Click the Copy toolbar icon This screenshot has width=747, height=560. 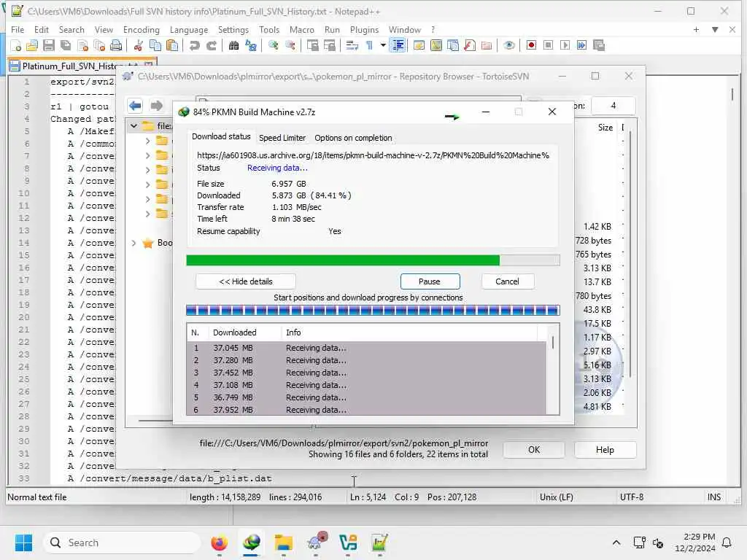pos(155,46)
